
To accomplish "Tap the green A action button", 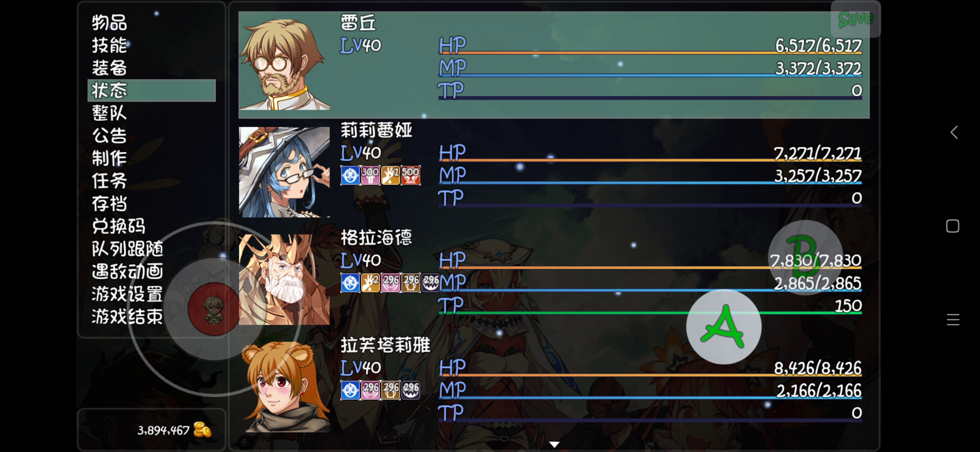I will pyautogui.click(x=724, y=326).
